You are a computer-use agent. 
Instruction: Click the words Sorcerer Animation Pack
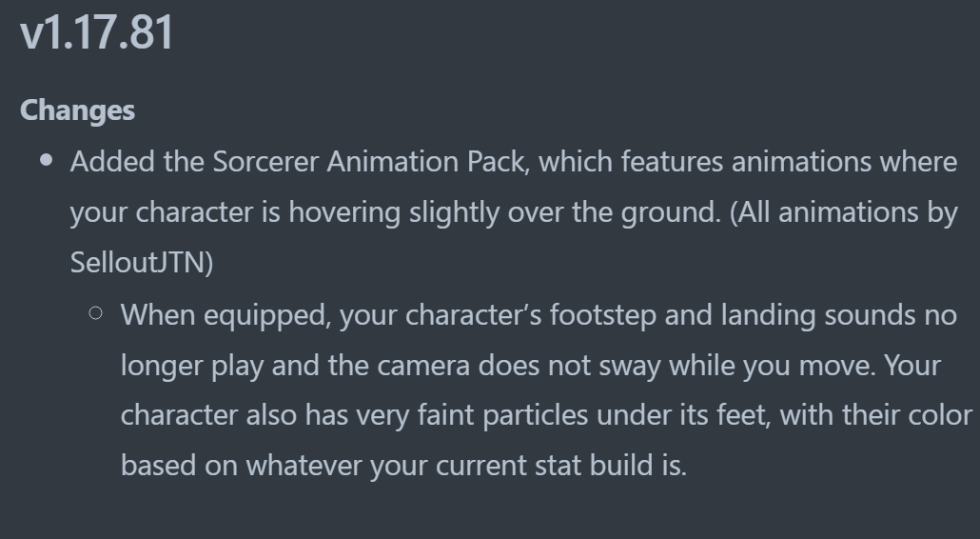click(372, 162)
